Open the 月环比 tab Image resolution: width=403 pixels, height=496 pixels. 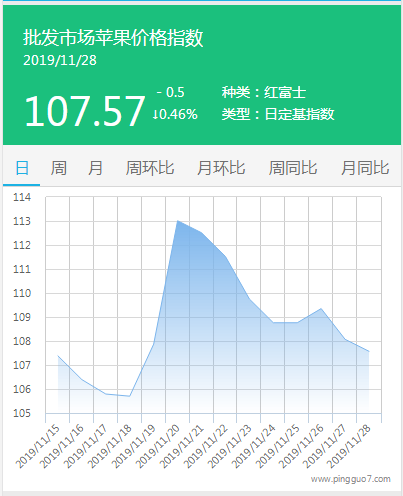221,168
